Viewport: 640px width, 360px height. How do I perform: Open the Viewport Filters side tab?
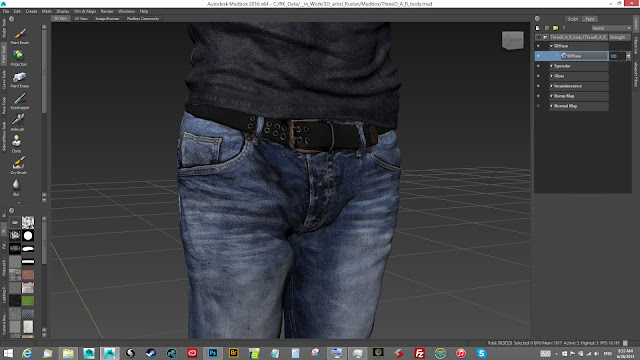point(636,75)
